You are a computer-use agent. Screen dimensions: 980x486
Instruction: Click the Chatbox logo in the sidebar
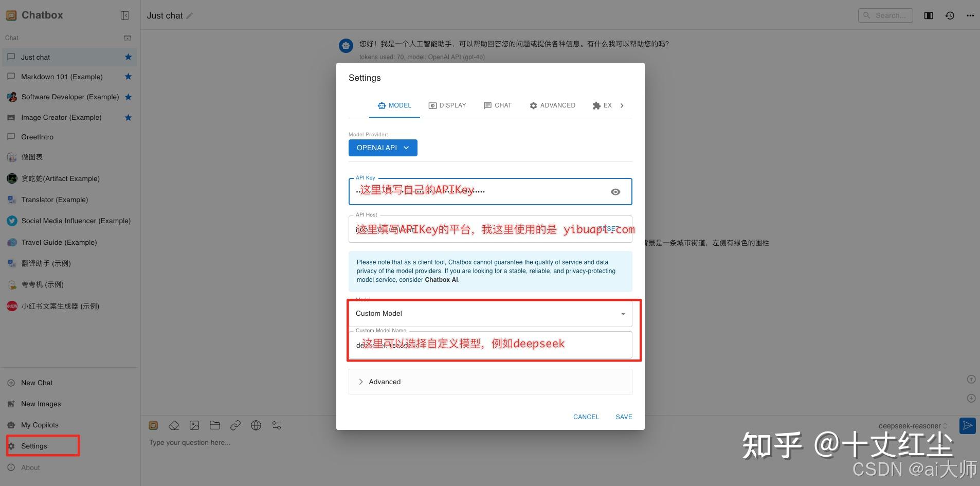point(11,15)
